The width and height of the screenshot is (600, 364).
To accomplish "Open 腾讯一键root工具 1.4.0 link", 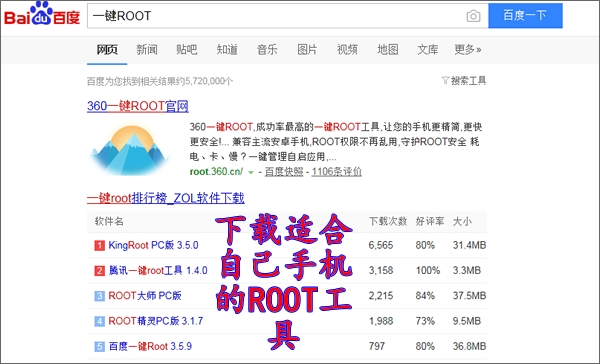I will (158, 271).
